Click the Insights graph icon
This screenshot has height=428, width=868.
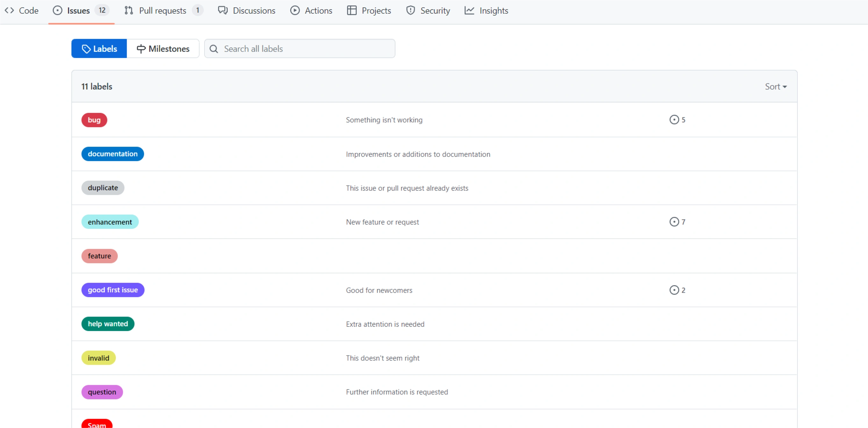469,11
